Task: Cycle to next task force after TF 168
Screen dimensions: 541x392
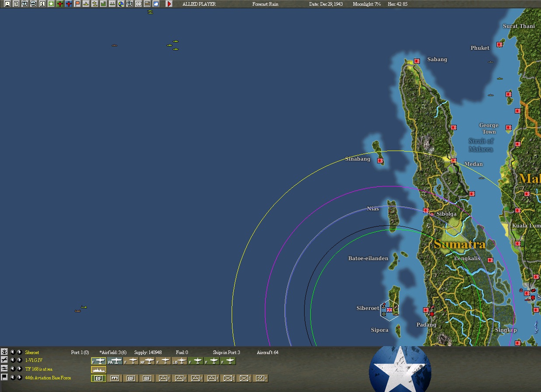Action: pos(20,369)
